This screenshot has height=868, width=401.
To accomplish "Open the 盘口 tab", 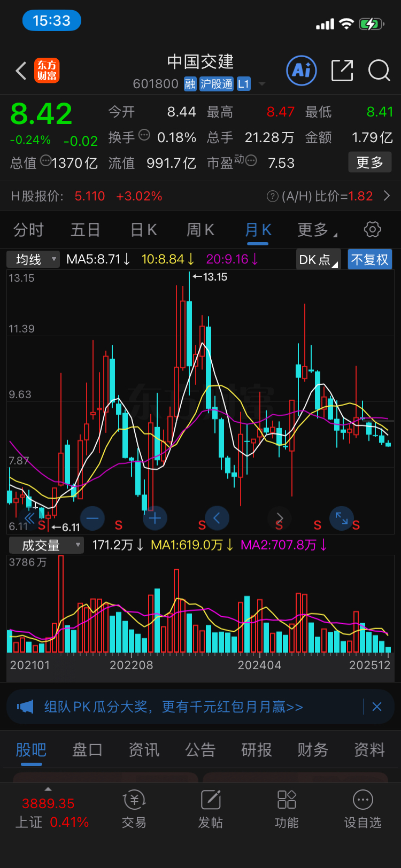I will point(87,750).
